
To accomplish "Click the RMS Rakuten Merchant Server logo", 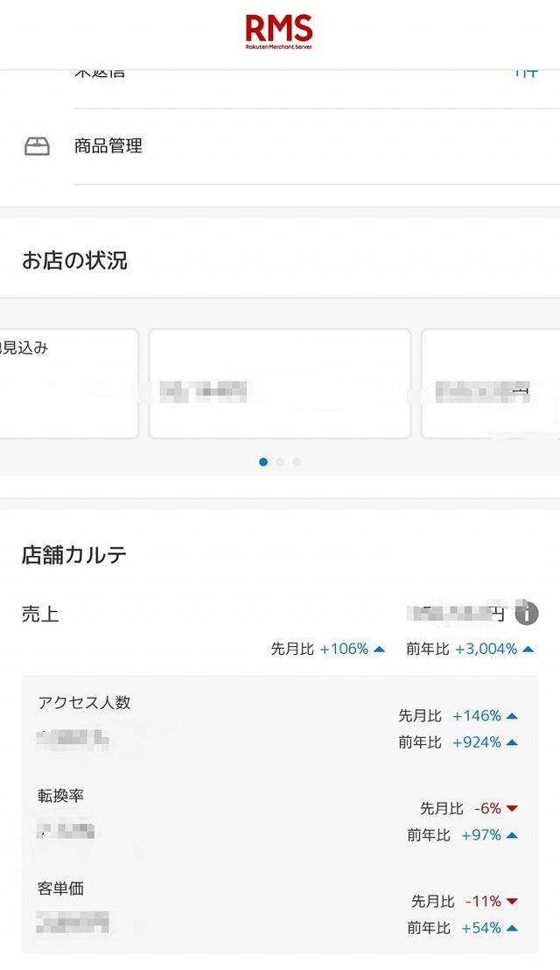I will coord(279,32).
